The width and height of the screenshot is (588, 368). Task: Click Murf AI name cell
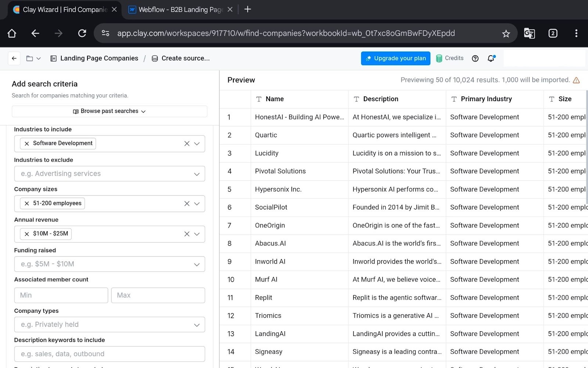[300, 279]
